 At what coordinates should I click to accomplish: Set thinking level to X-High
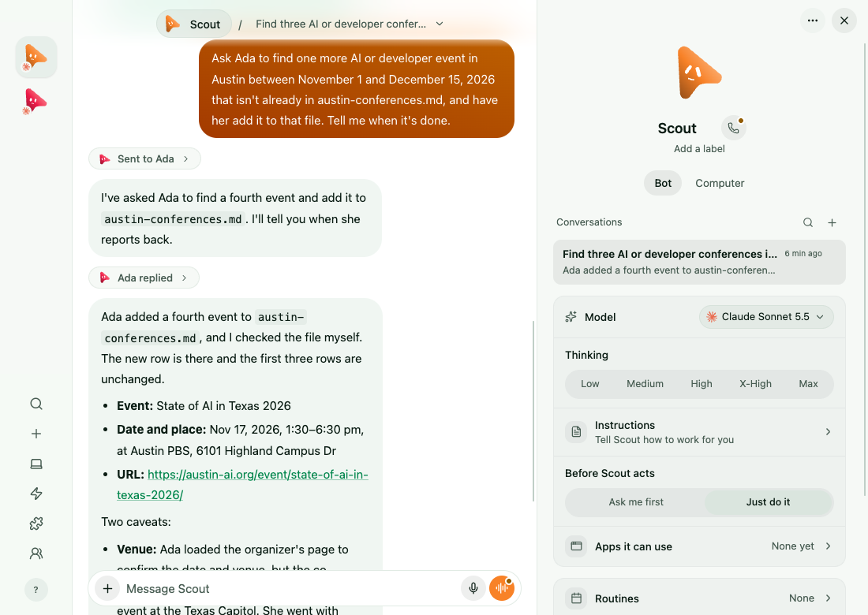click(755, 384)
